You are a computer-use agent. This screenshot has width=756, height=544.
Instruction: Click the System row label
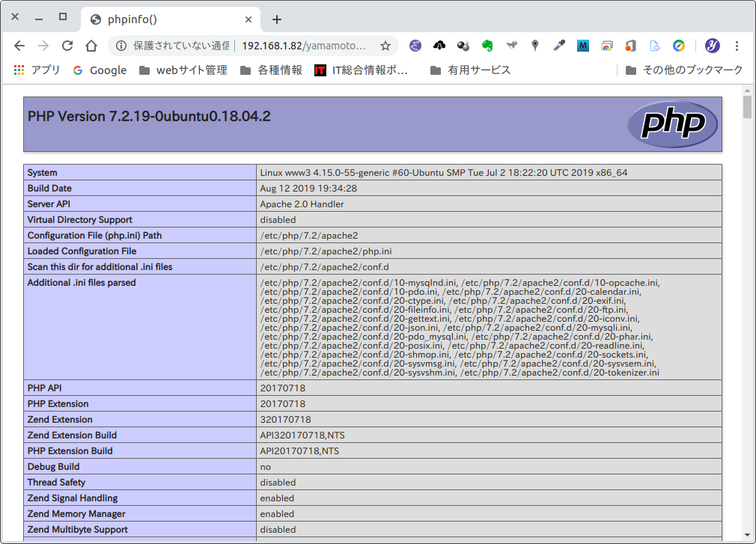click(x=43, y=173)
